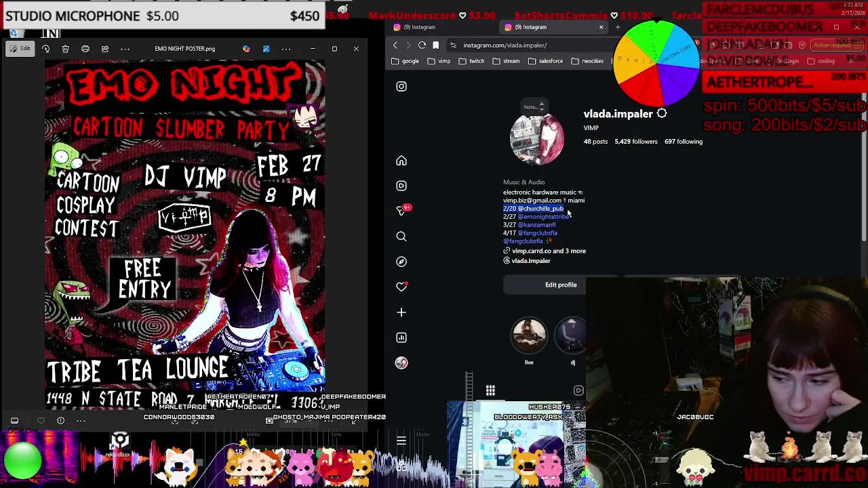Viewport: 868px width, 488px height.
Task: View the 697 following list
Action: point(684,142)
